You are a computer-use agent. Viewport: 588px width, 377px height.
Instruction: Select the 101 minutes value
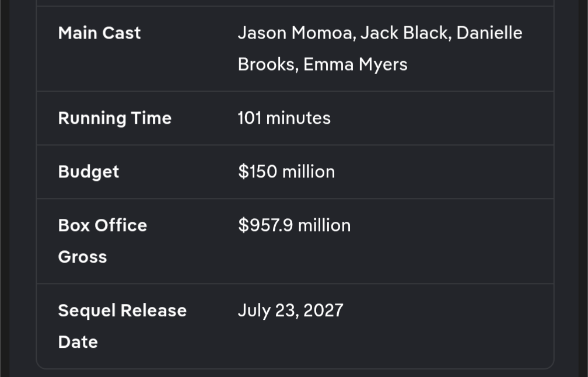284,118
